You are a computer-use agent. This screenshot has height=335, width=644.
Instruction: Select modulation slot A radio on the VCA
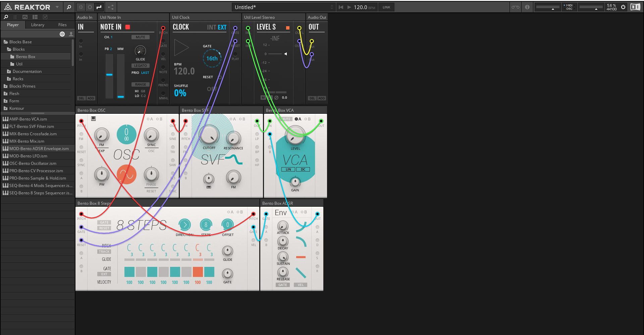297,119
